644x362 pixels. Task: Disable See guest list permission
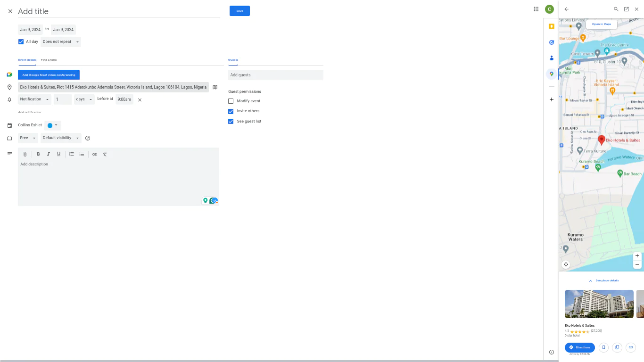coord(231,121)
